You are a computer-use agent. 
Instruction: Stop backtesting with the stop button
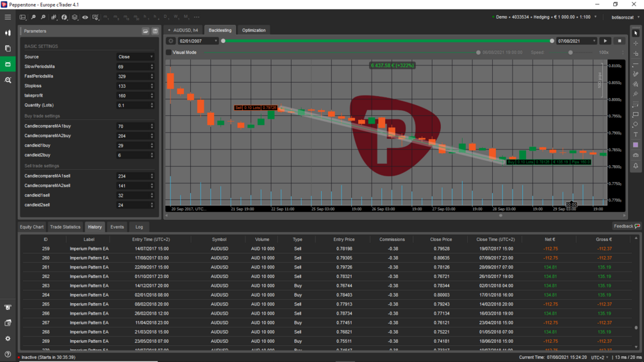point(620,41)
